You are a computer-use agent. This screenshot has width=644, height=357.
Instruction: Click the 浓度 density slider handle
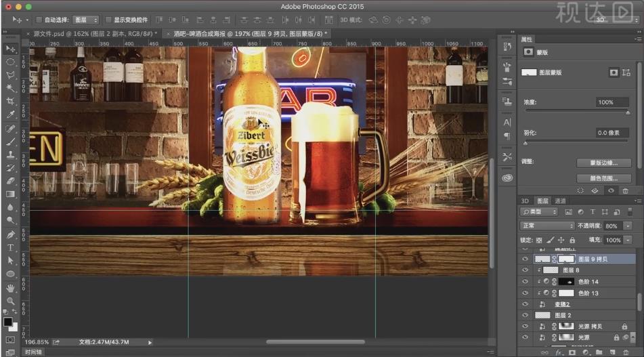click(x=627, y=112)
